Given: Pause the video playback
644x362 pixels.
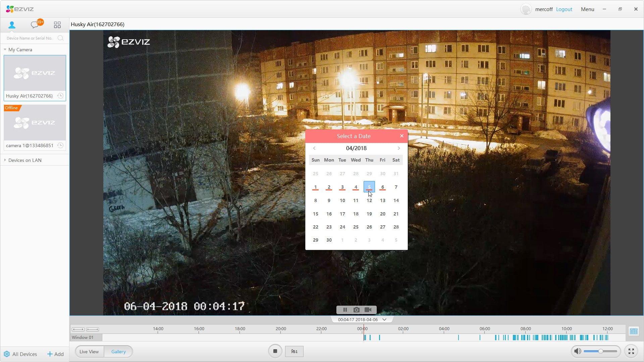Looking at the screenshot, I should click(345, 310).
